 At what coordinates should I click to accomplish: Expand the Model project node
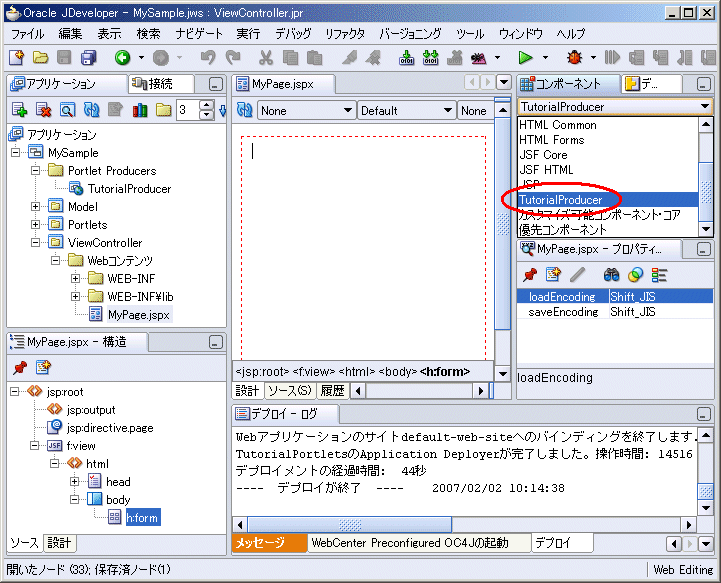(x=35, y=206)
